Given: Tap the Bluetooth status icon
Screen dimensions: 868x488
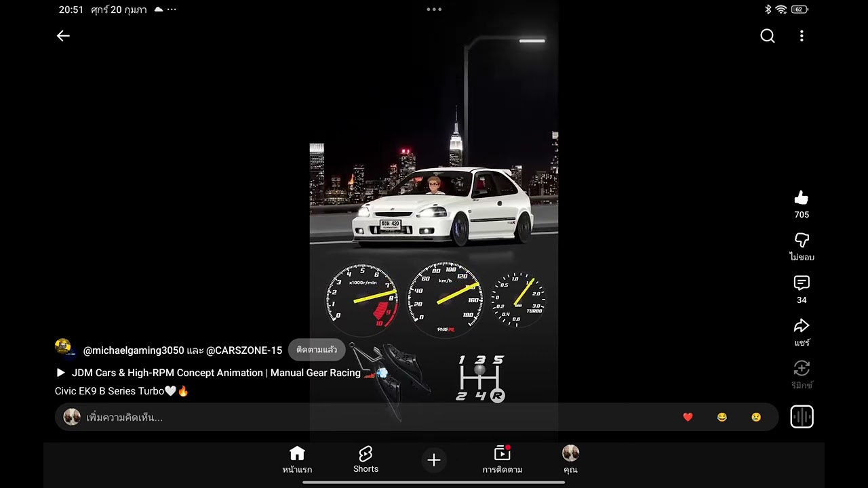Looking at the screenshot, I should (x=768, y=9).
